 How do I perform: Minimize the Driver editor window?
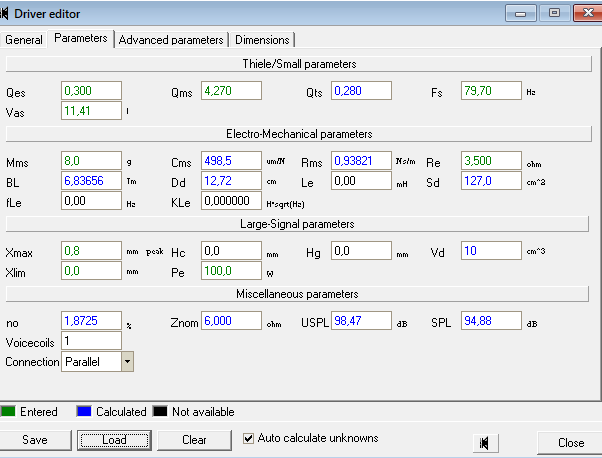pos(521,13)
